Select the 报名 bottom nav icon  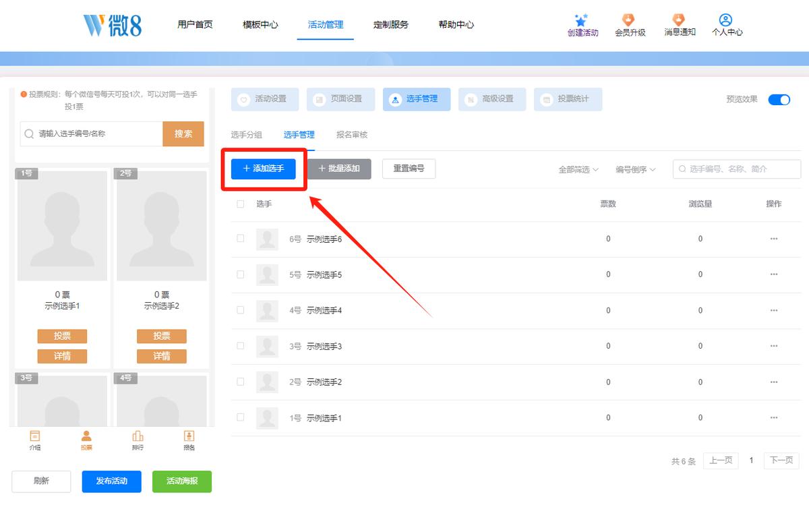189,436
